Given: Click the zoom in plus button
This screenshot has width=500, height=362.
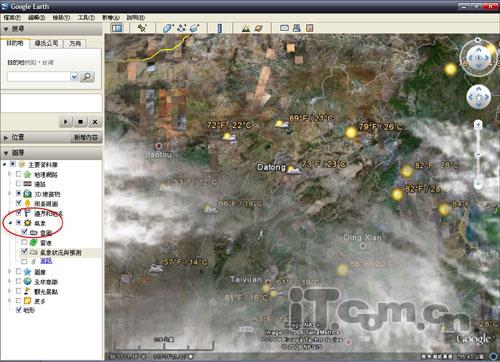Looking at the screenshot, I should click(x=478, y=125).
